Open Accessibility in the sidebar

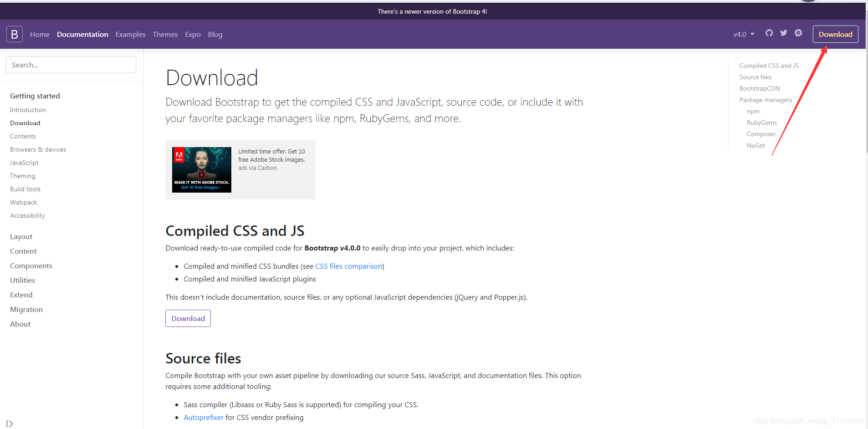27,215
